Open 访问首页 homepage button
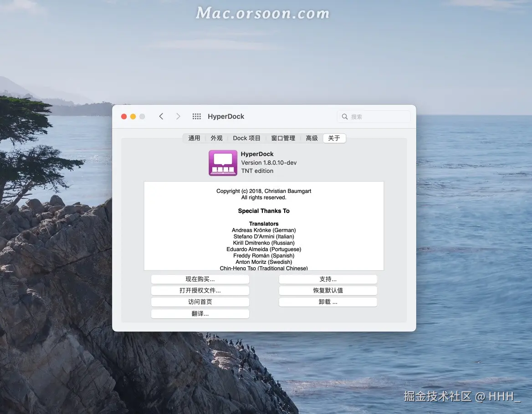The width and height of the screenshot is (532, 414). 200,302
